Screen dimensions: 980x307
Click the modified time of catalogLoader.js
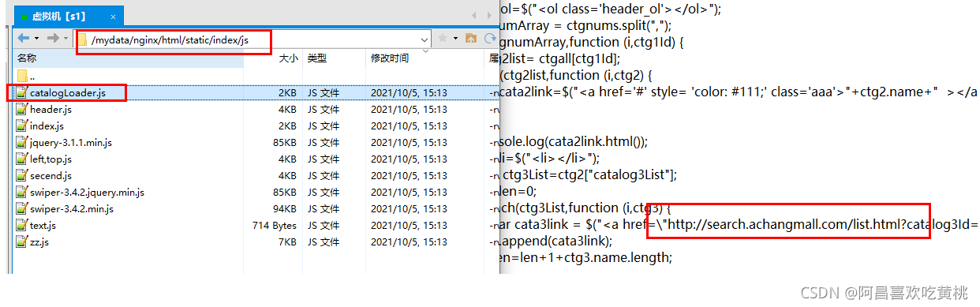pos(409,93)
